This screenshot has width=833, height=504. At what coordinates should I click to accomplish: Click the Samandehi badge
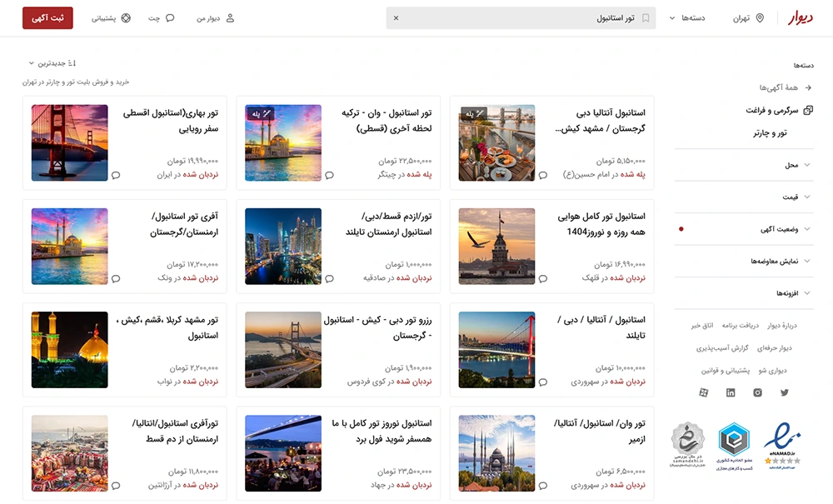point(687,445)
